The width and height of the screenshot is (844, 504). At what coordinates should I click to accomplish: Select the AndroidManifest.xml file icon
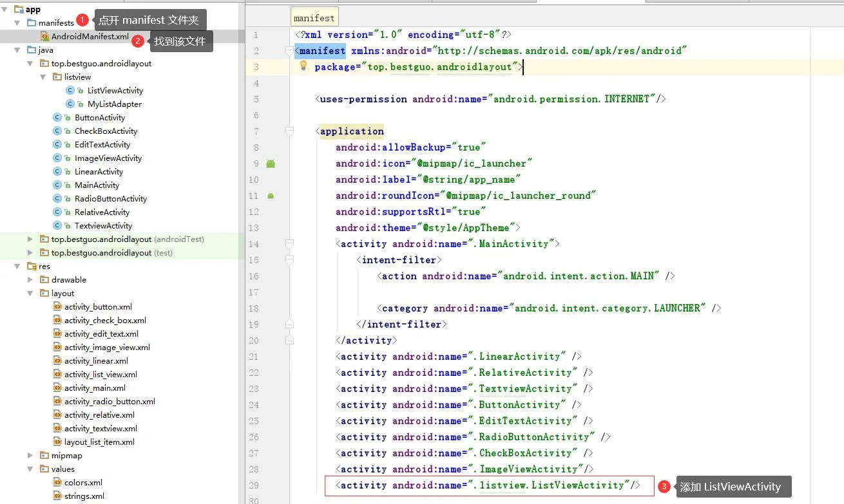(44, 37)
